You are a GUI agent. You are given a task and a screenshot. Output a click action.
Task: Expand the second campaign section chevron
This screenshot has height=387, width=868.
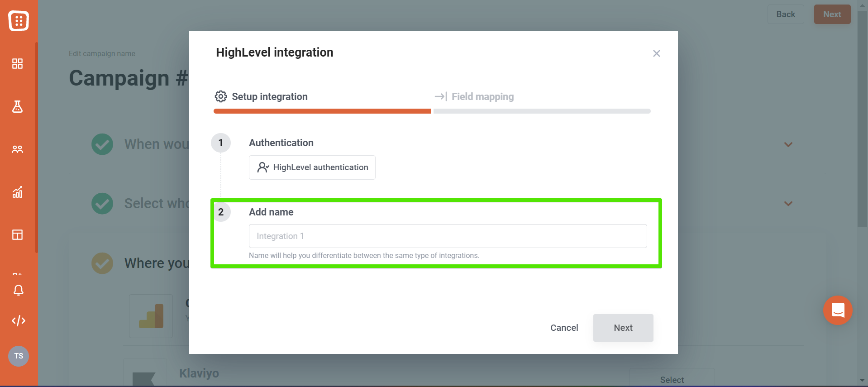788,204
